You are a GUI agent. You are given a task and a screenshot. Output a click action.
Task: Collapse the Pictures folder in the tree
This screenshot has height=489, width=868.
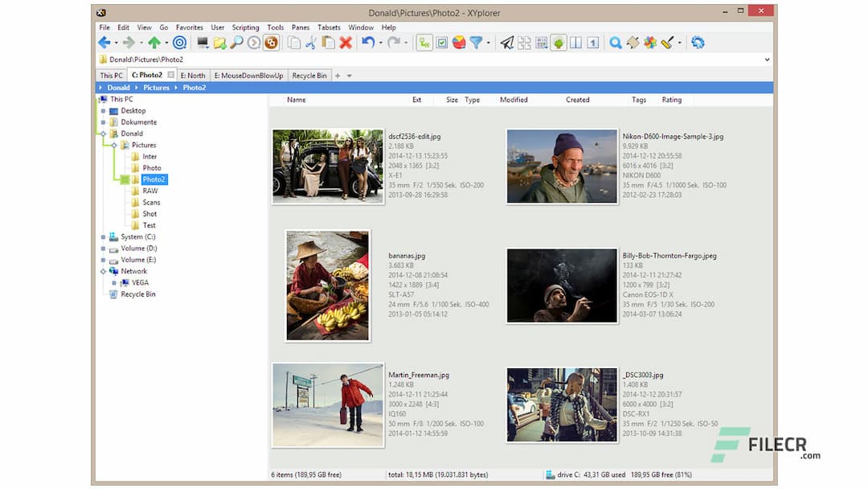click(x=116, y=145)
